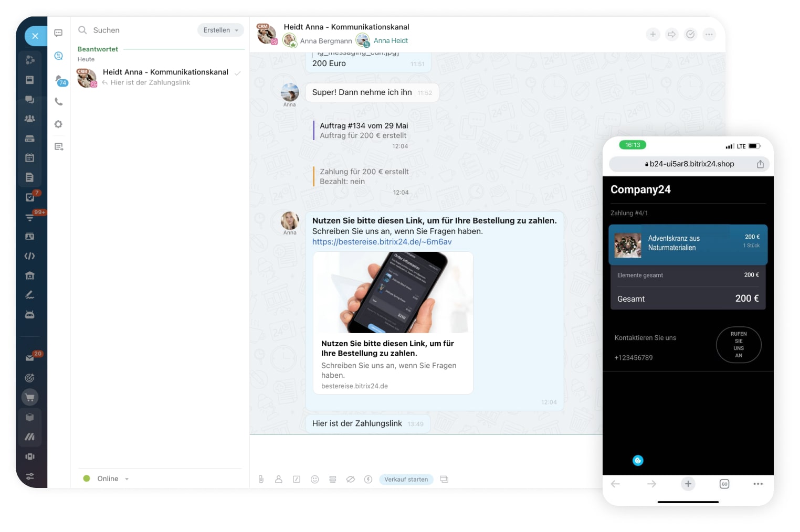Open the robot icon in the dark sidebar
The height and width of the screenshot is (532, 800).
coord(30,315)
